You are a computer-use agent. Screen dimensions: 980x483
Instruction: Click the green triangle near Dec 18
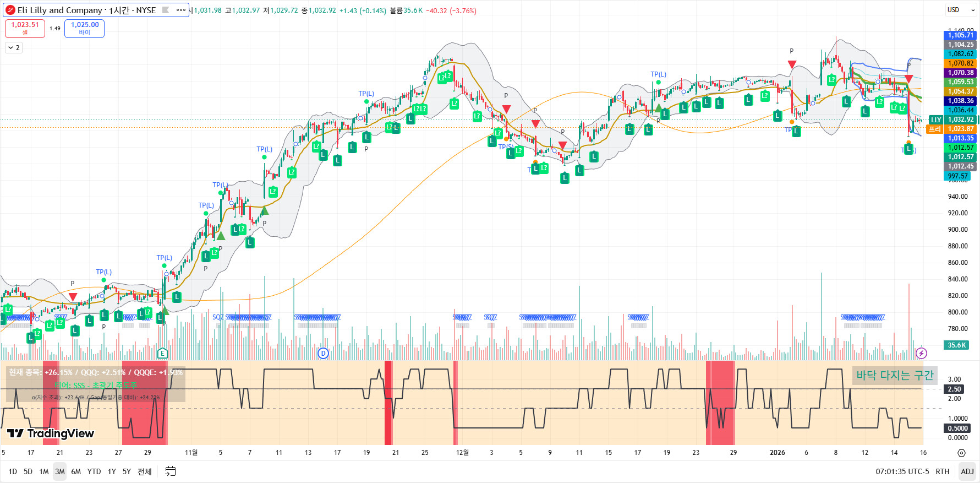[658, 108]
